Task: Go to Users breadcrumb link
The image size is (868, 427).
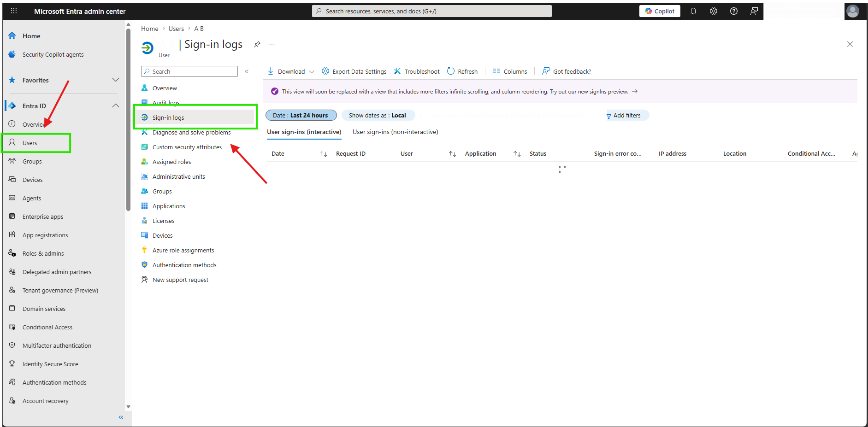Action: 176,29
